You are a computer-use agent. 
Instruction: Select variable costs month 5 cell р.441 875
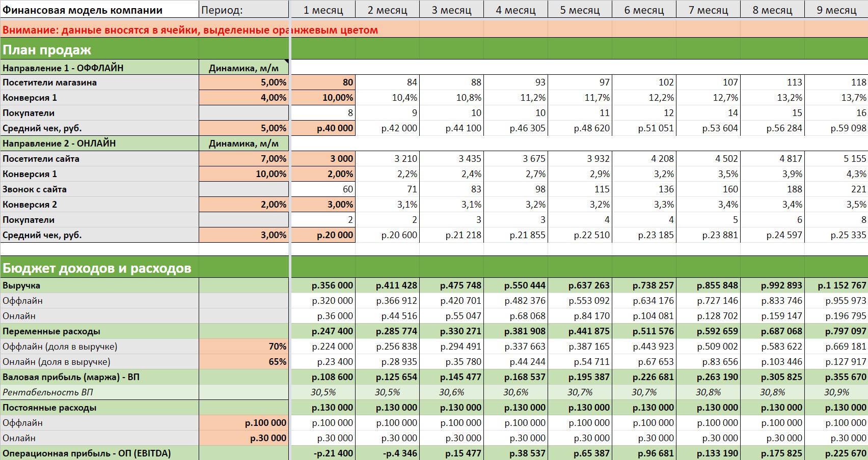tap(580, 331)
